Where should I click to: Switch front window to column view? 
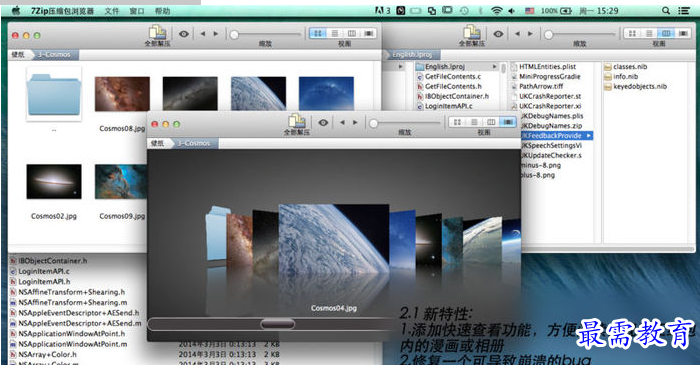(491, 122)
